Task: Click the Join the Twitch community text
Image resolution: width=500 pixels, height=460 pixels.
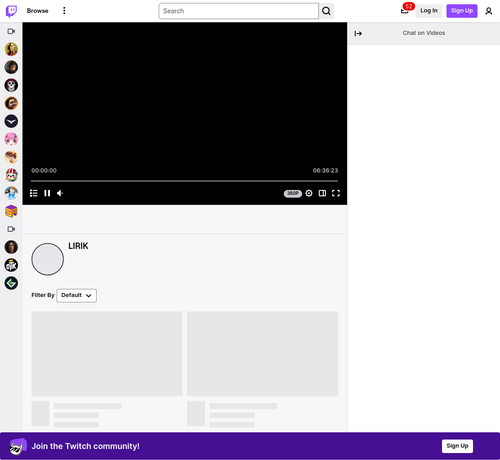Action: coord(86,446)
